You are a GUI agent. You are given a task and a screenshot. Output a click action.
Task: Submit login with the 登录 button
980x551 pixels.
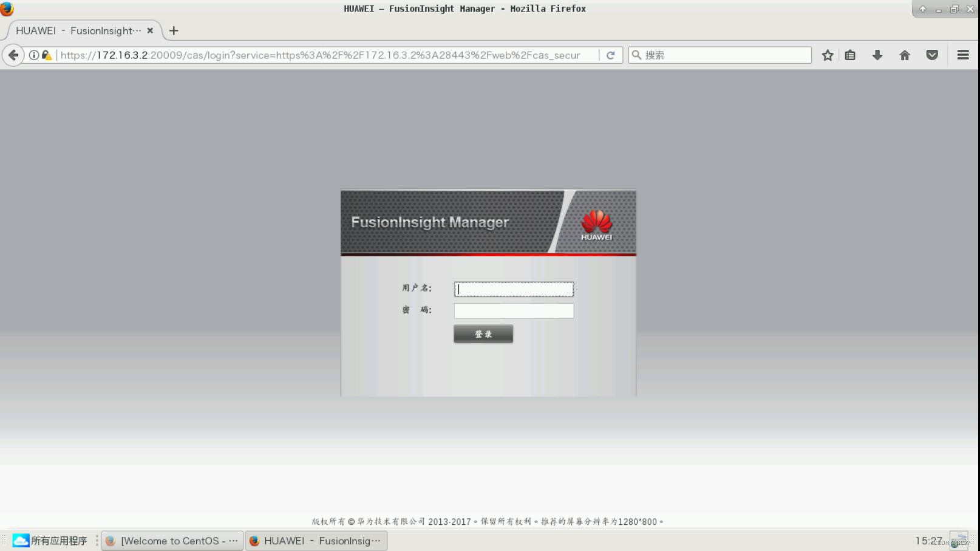click(483, 334)
